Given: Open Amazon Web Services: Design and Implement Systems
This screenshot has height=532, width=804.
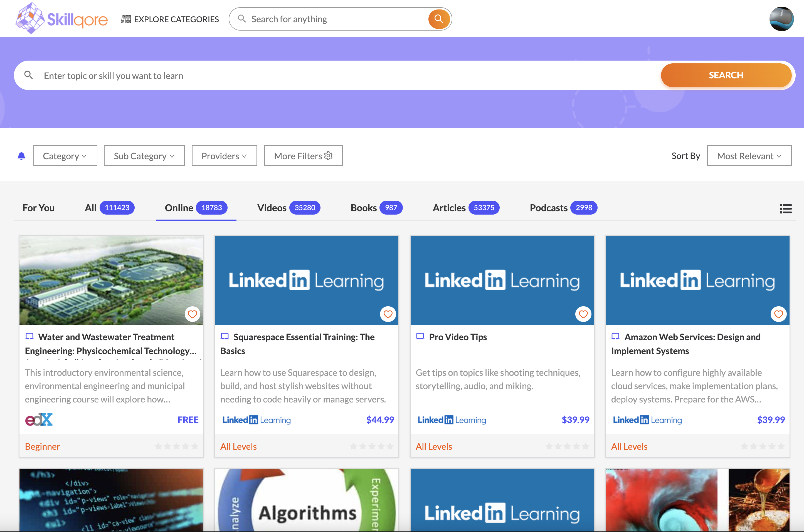Looking at the screenshot, I should 686,344.
